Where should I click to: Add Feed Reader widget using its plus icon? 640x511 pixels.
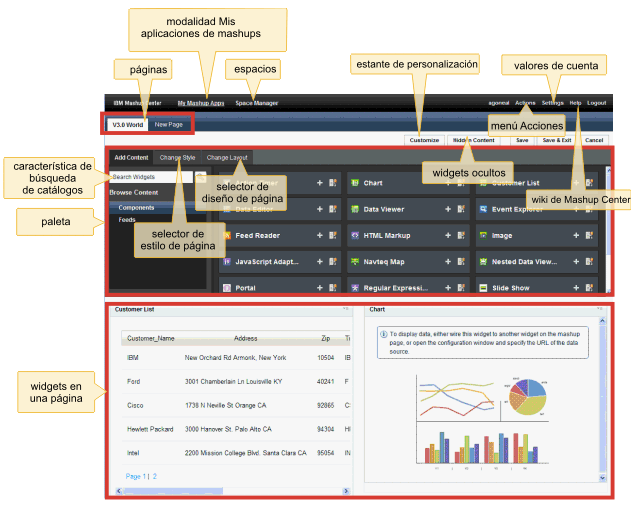tap(320, 235)
